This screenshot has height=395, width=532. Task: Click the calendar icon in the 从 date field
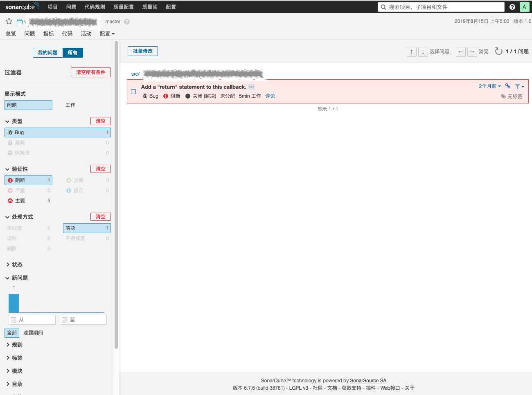click(x=14, y=320)
